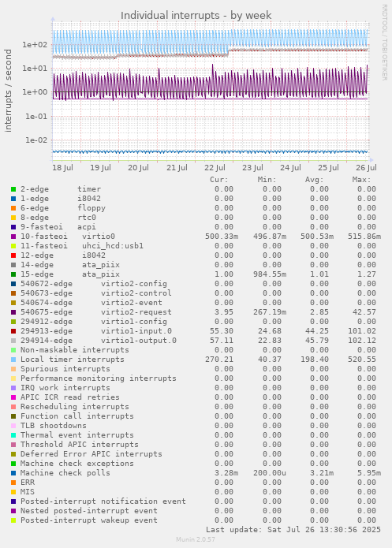The height and width of the screenshot is (548, 392).
Task: Click the graph title Individual interrupts - by week
Action: 196,16
